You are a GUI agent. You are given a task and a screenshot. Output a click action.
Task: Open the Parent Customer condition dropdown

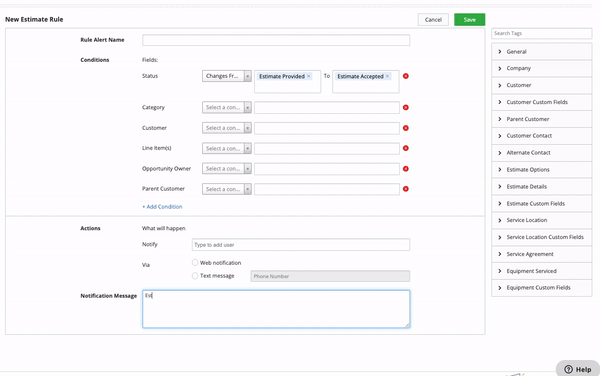[x=227, y=189]
